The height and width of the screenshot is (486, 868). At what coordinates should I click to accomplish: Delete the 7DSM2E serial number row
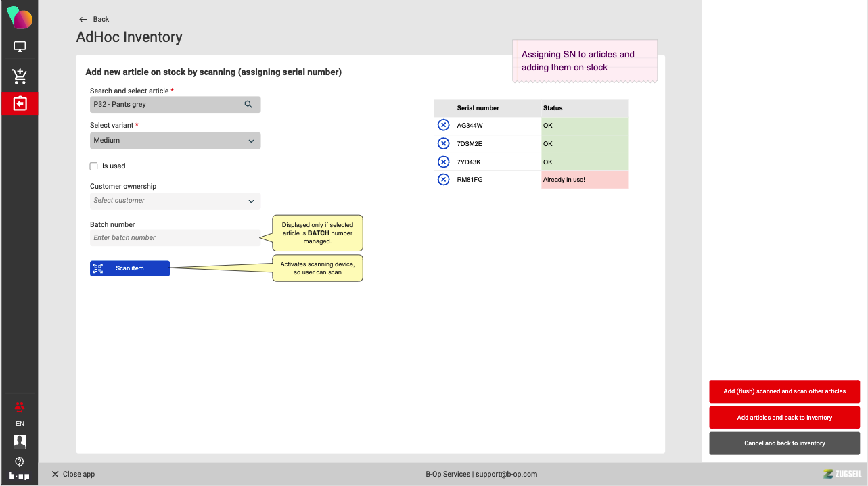(443, 143)
